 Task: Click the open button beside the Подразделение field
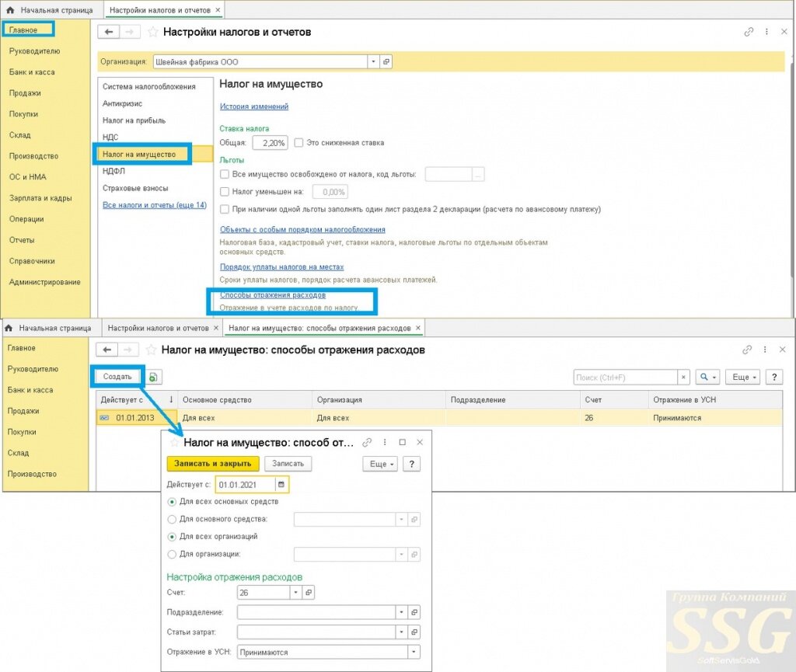click(x=414, y=612)
